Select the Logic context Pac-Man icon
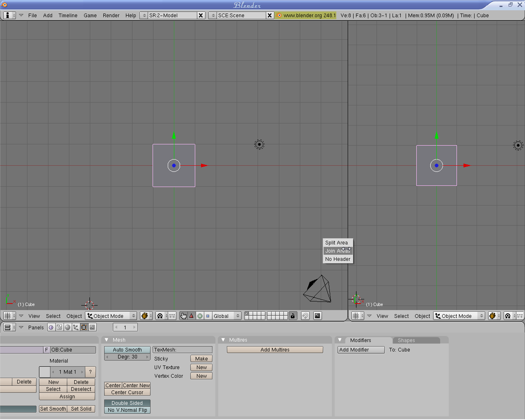This screenshot has width=525, height=420. pos(51,327)
